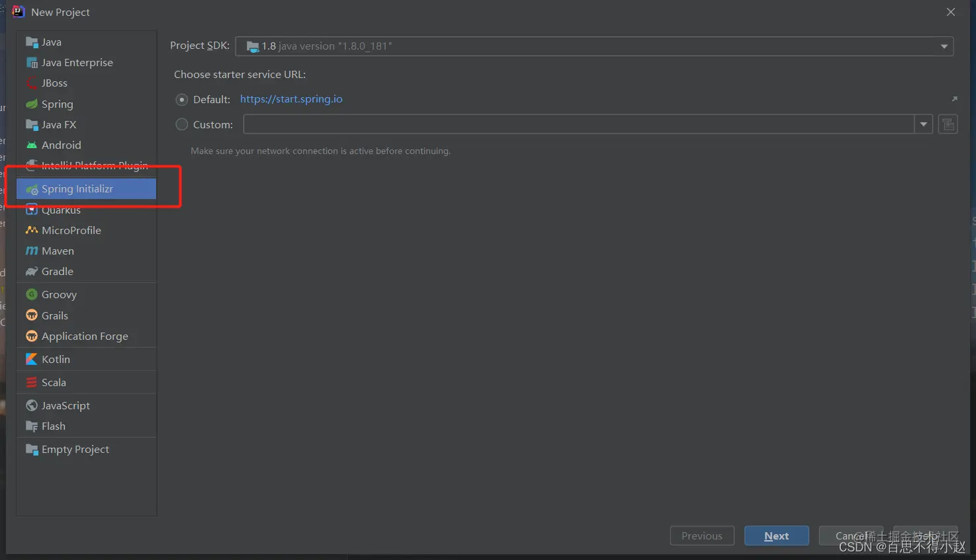
Task: Click the SDK folder icon in combo box
Action: 252,46
